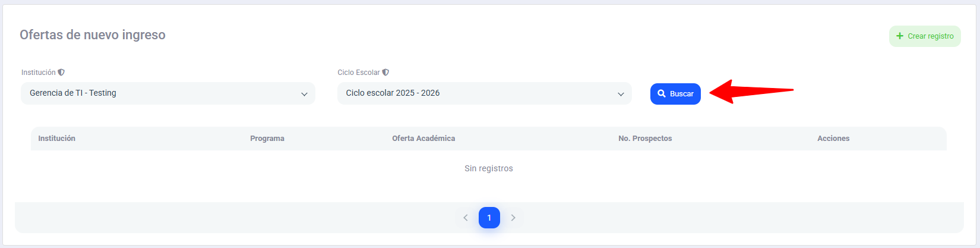Click the 'Ofertas de nuevo ingreso' heading
Screen dimensions: 980x248
point(93,35)
